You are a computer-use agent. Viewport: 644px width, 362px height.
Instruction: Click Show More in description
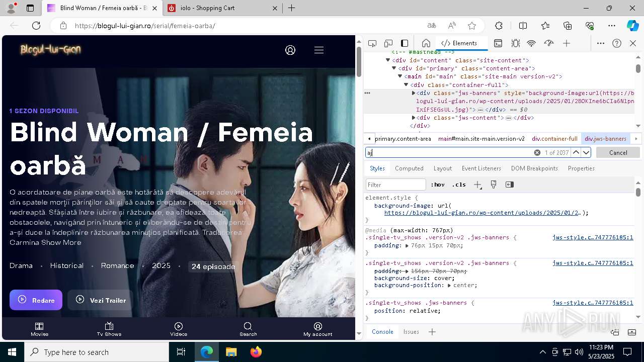(61, 242)
